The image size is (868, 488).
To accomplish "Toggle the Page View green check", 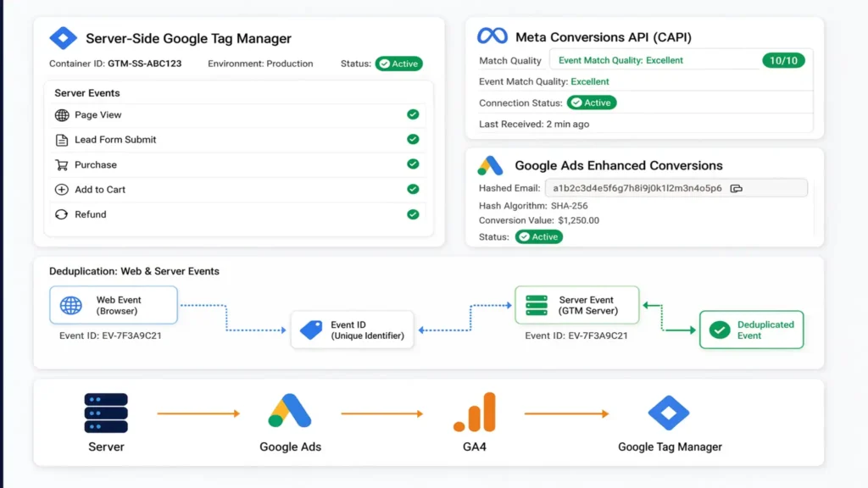I will pos(413,114).
